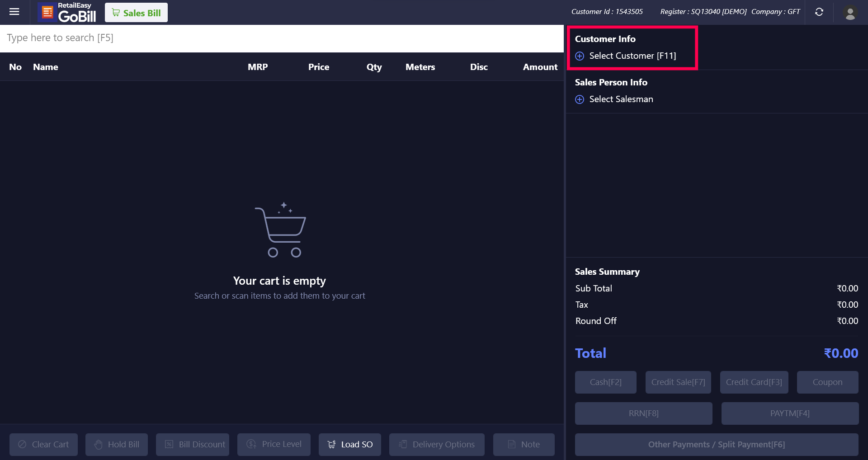Click the 'Your cart is empty' message

click(x=279, y=281)
